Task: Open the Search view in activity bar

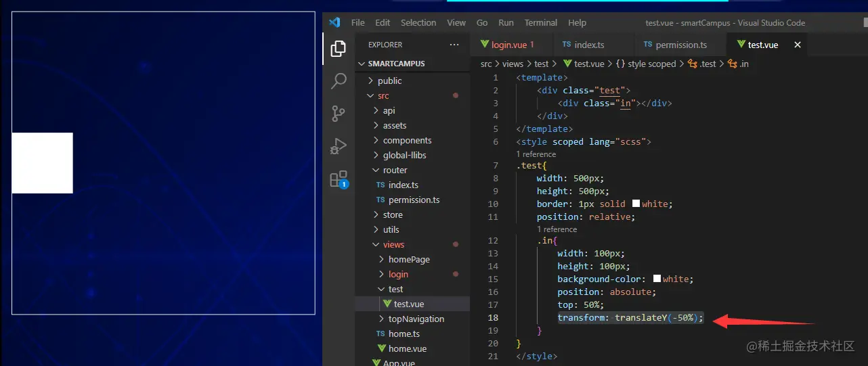Action: 338,81
